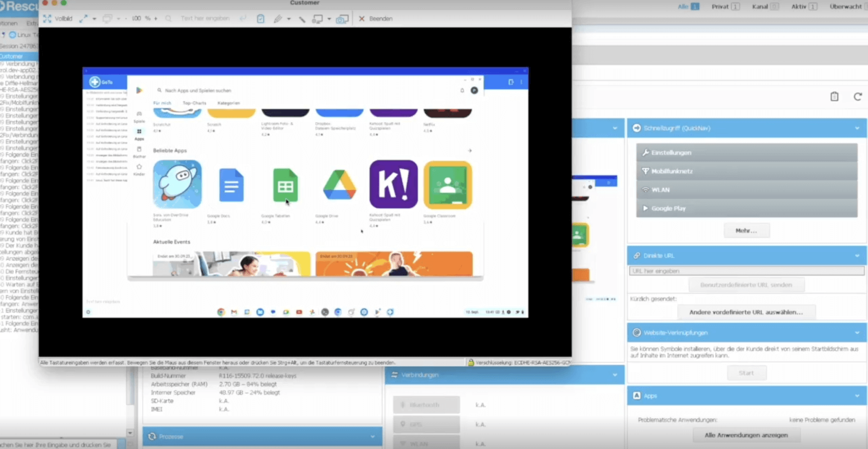The image size is (868, 449).
Task: Collapse the Apps panel
Action: point(857,395)
